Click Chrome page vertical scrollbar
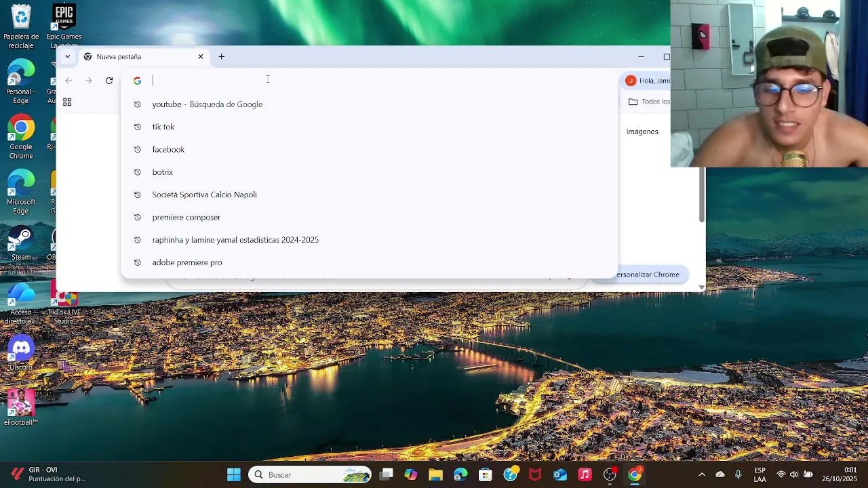 702,195
